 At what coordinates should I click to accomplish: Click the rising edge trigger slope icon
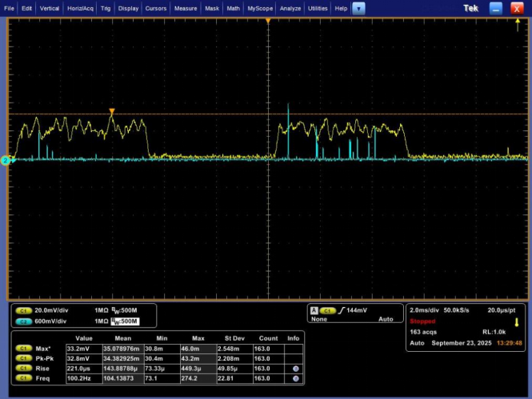(x=342, y=310)
